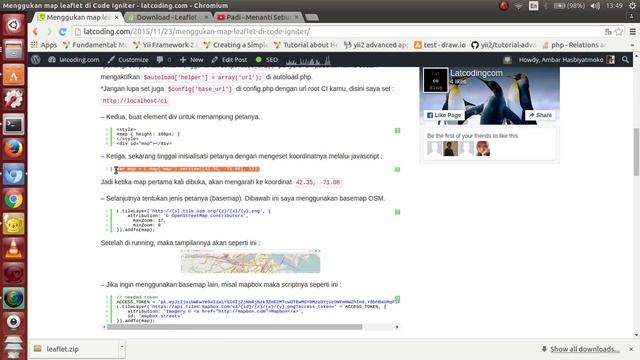Screen dimensions: 640x360
Task: Launch Firefox from the launcher
Action: tap(13, 149)
